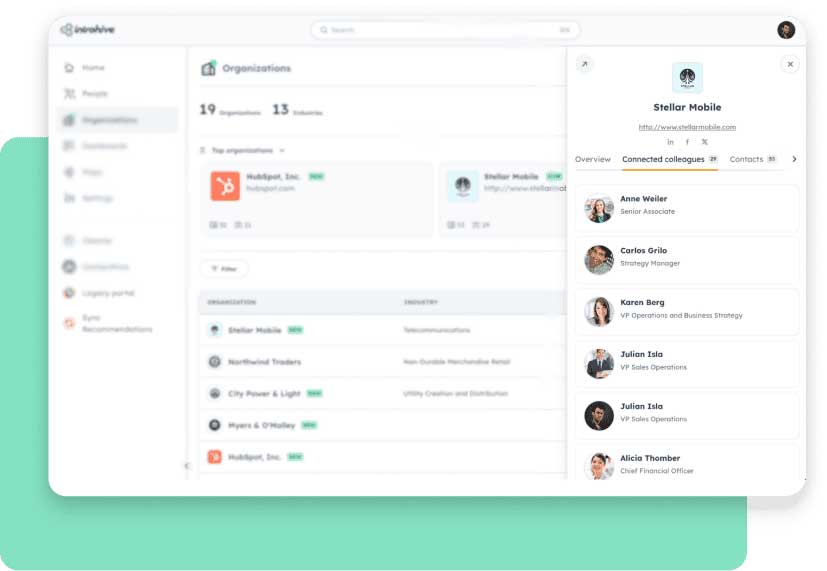Open the Myers & O'Malley table row
827x571 pixels.
click(x=382, y=425)
